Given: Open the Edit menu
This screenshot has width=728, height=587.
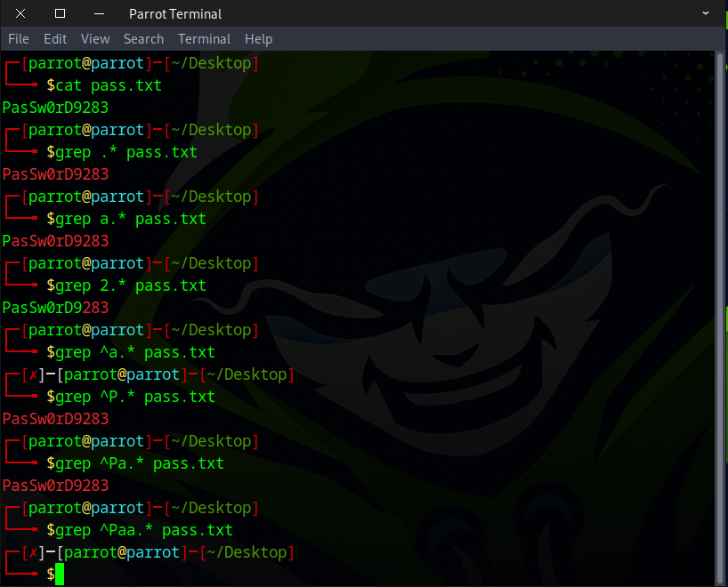Looking at the screenshot, I should tap(55, 39).
